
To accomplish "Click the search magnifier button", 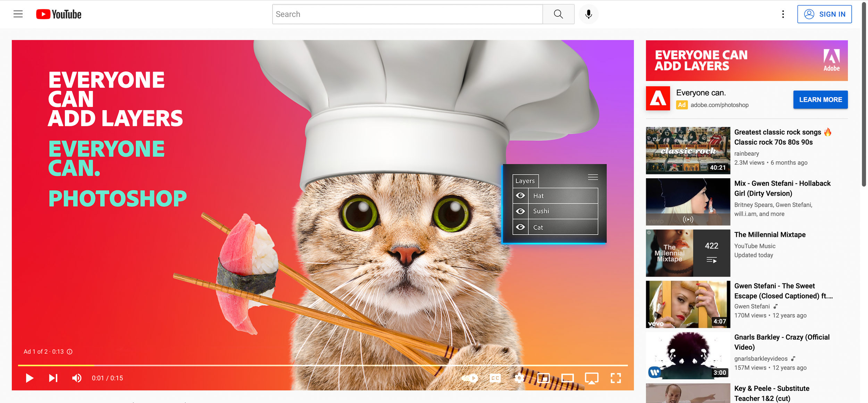I will tap(558, 14).
